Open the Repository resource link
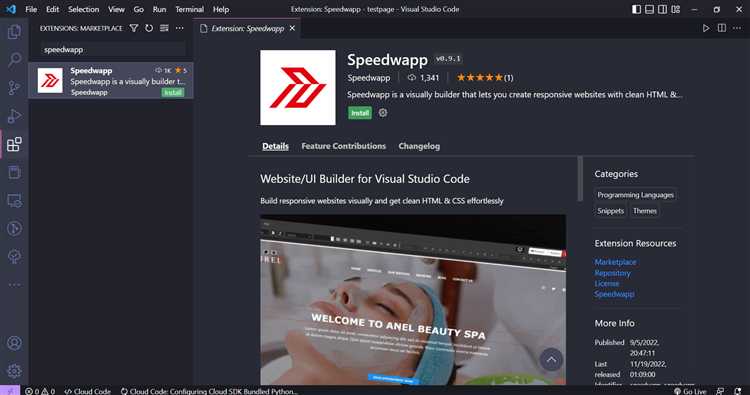The width and height of the screenshot is (750, 395). [x=612, y=273]
